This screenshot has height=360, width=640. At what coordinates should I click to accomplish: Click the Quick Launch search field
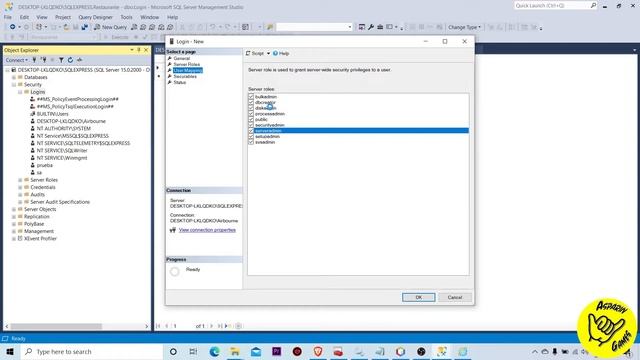coord(552,5)
